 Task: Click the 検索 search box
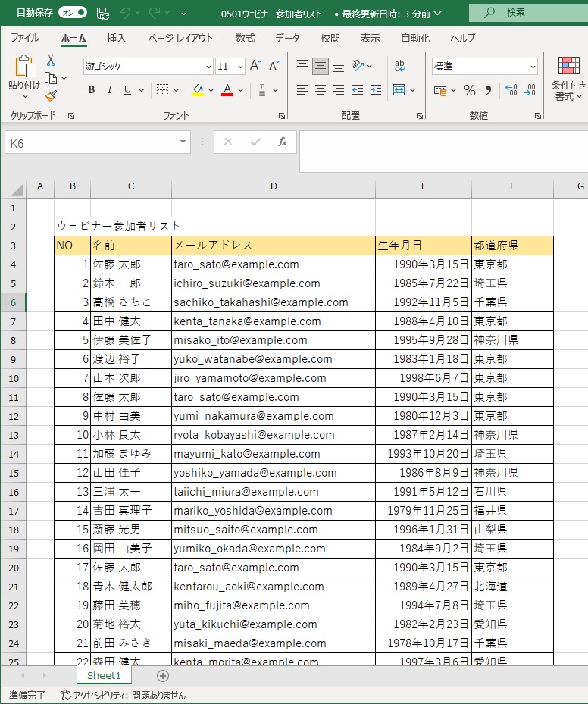point(528,13)
